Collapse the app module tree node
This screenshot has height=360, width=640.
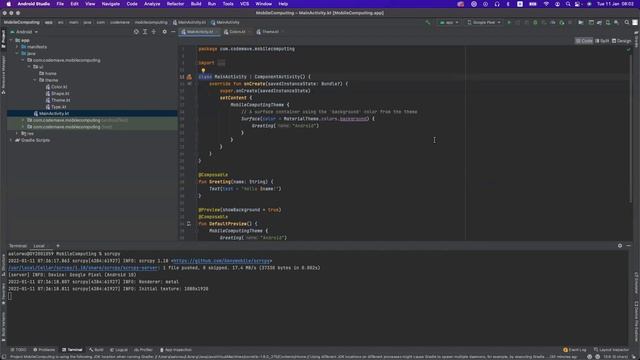(11, 40)
